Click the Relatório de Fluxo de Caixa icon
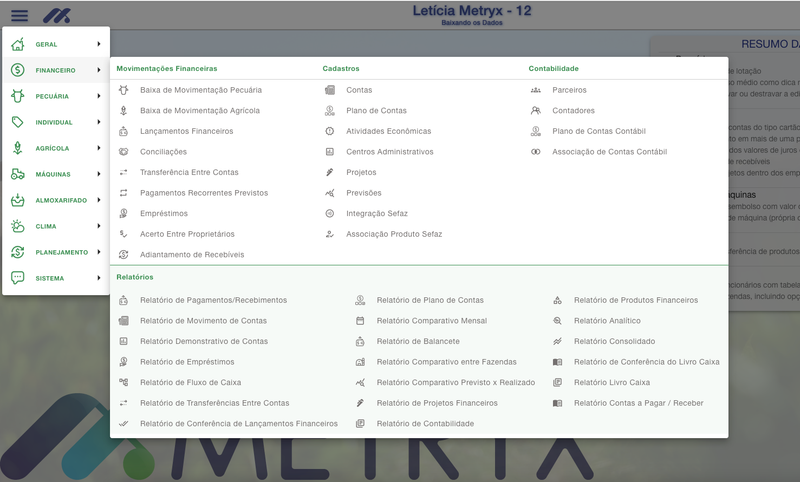This screenshot has width=800, height=482. click(x=123, y=382)
